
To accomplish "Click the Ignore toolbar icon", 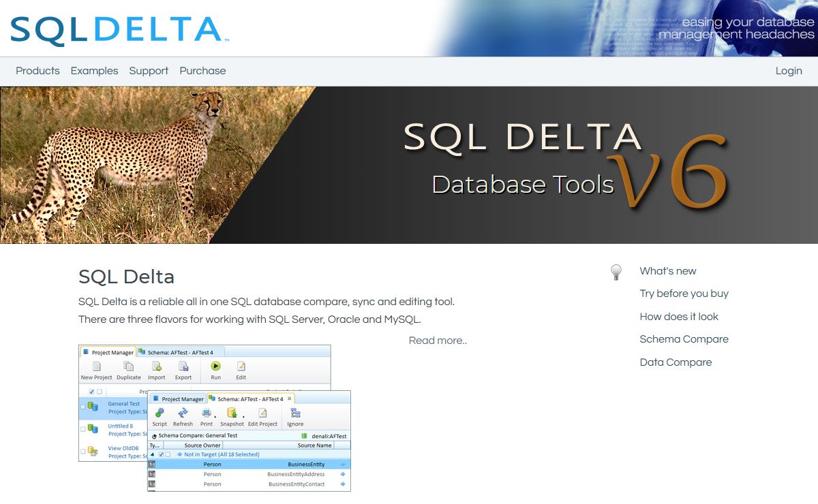I will [295, 413].
